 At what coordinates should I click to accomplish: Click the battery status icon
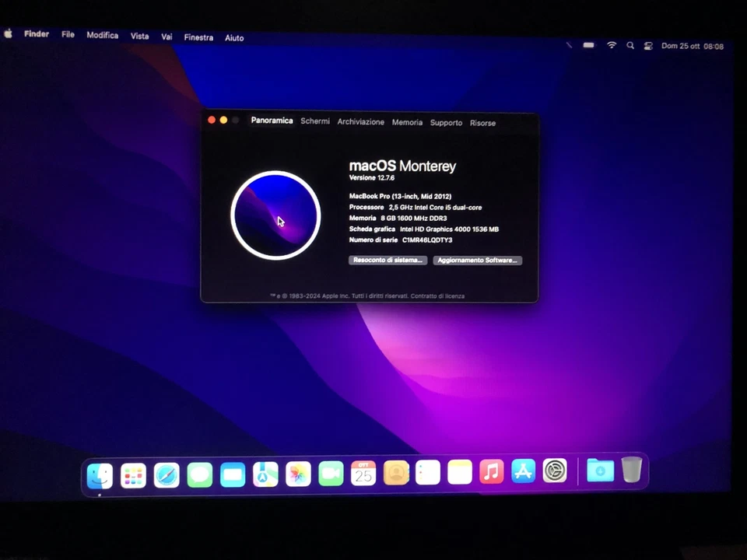tap(589, 45)
